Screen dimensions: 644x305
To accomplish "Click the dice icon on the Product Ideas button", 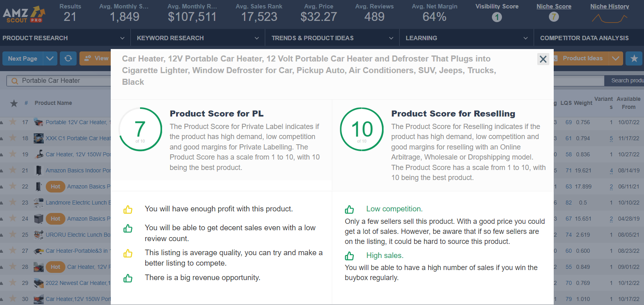I will click(556, 58).
